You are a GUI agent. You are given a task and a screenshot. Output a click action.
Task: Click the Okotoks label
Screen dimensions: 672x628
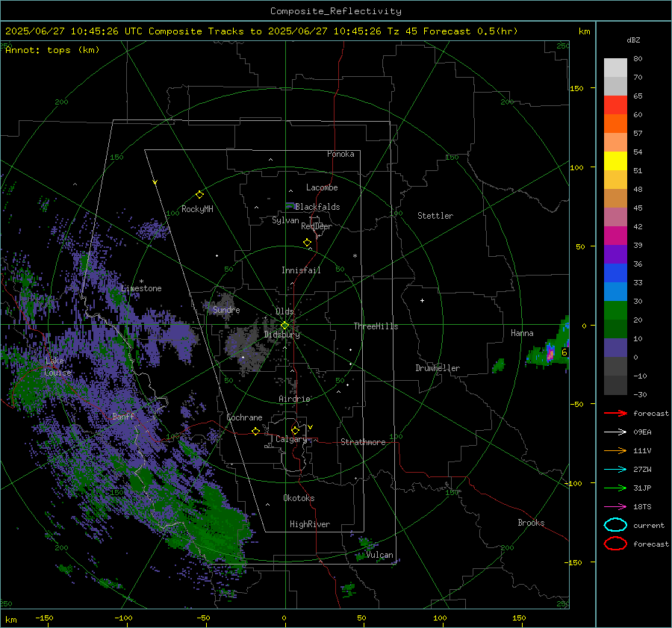pos(299,498)
